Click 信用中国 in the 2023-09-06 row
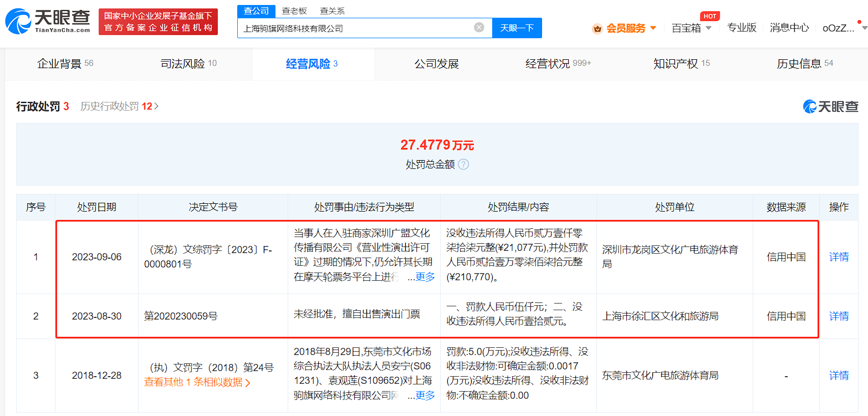868x416 pixels. tap(786, 257)
